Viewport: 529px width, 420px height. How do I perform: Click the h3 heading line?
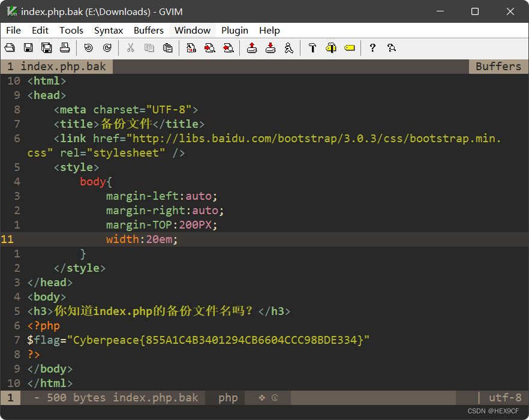159,311
